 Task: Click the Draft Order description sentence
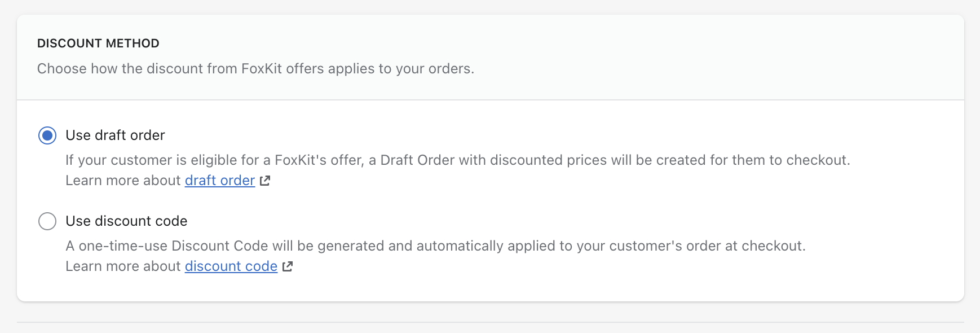coord(457,160)
